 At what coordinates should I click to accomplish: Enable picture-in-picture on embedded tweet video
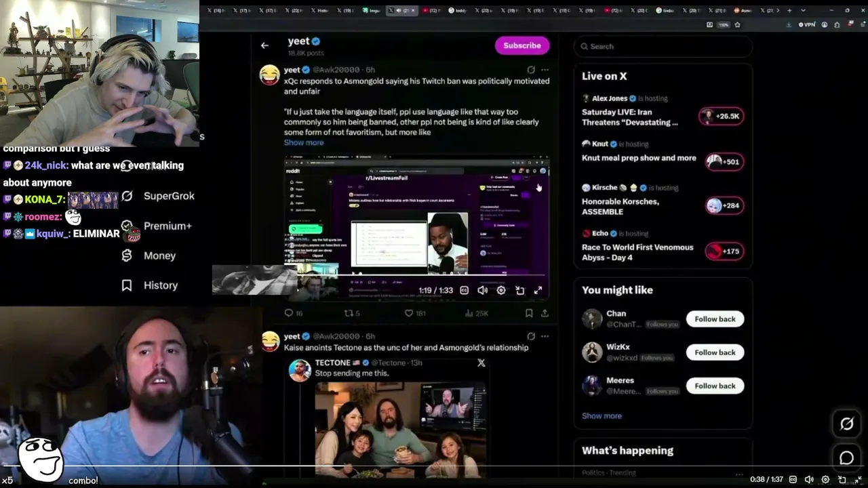click(519, 290)
